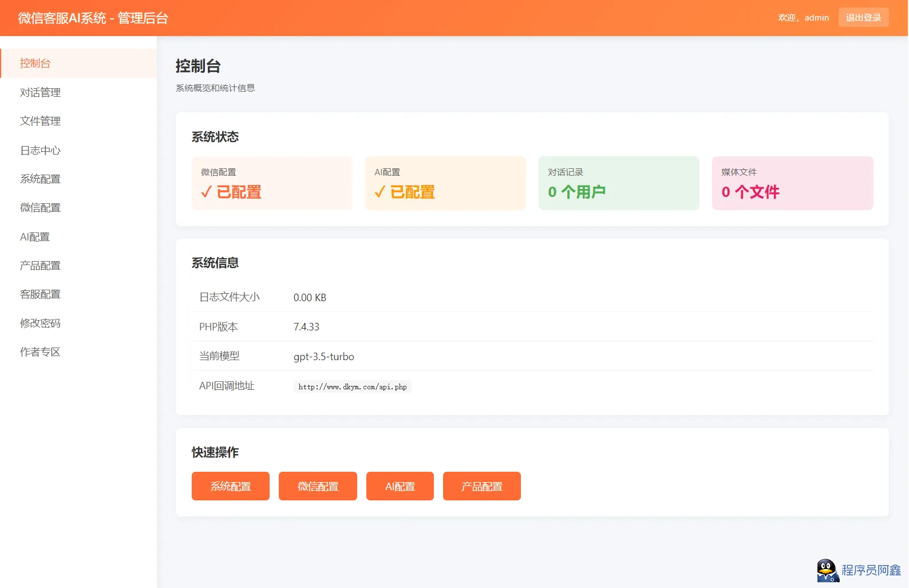
Task: Click the 退出登录 button
Action: 863,18
